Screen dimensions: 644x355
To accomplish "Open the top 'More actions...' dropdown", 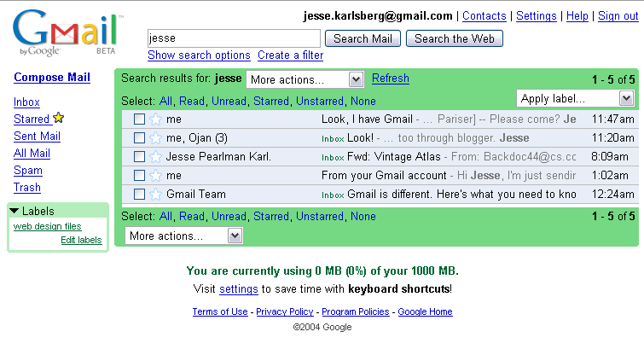I will pyautogui.click(x=305, y=79).
